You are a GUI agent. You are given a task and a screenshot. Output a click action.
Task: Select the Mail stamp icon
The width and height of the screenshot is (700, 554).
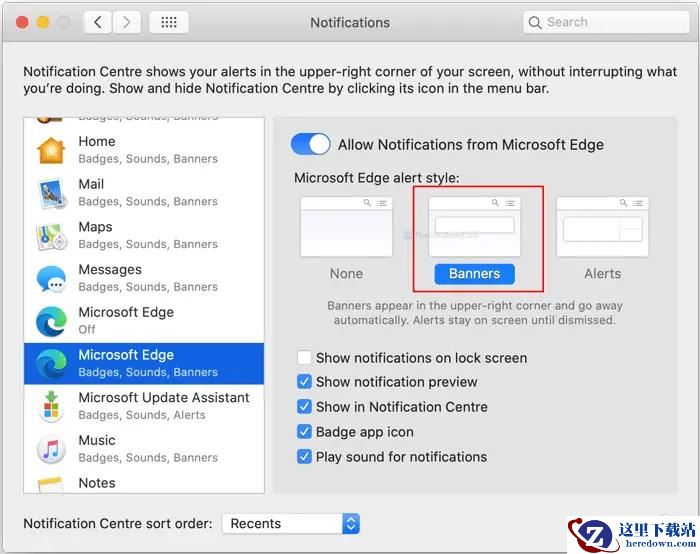point(51,193)
